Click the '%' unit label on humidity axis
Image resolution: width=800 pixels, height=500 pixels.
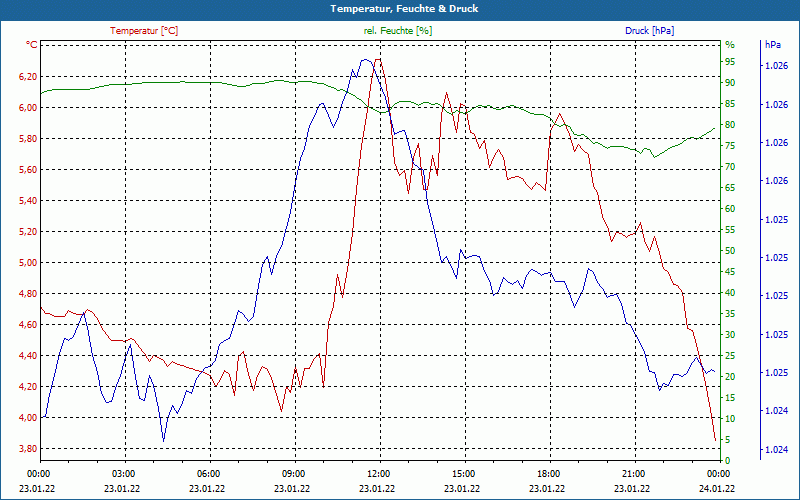click(730, 45)
